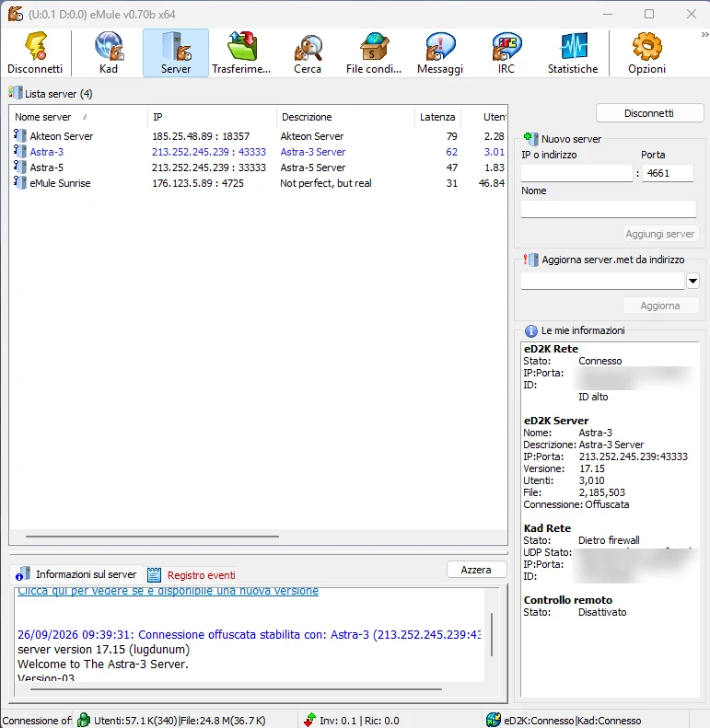The height and width of the screenshot is (728, 710).
Task: Select the eMule Sunrise name cell
Action: pyautogui.click(x=60, y=183)
